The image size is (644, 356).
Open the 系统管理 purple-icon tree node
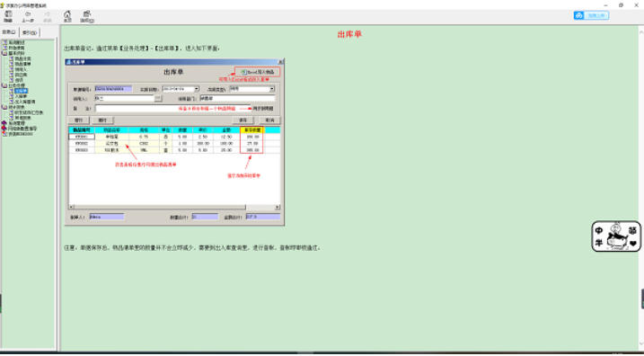click(13, 123)
